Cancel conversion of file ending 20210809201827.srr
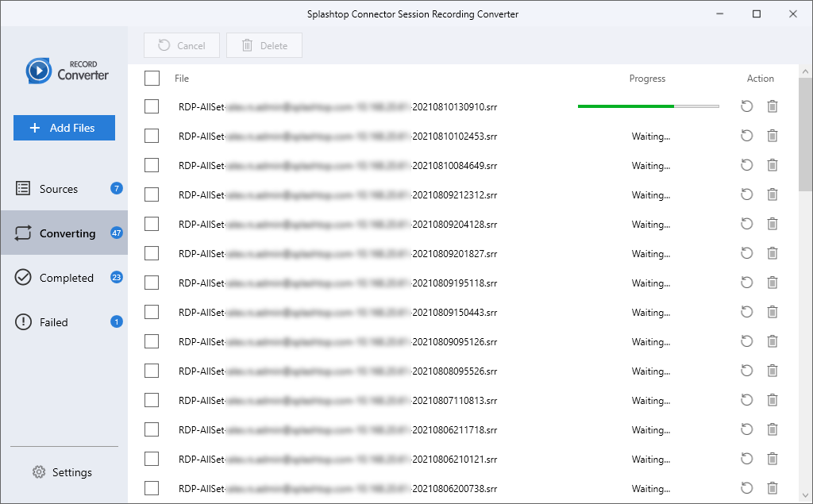Image resolution: width=813 pixels, height=504 pixels. (x=746, y=253)
